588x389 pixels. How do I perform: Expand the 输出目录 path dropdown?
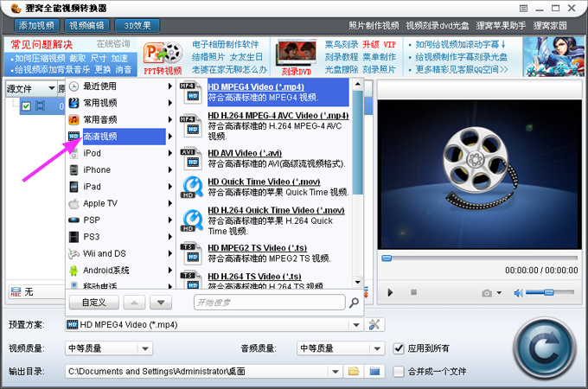tap(336, 372)
